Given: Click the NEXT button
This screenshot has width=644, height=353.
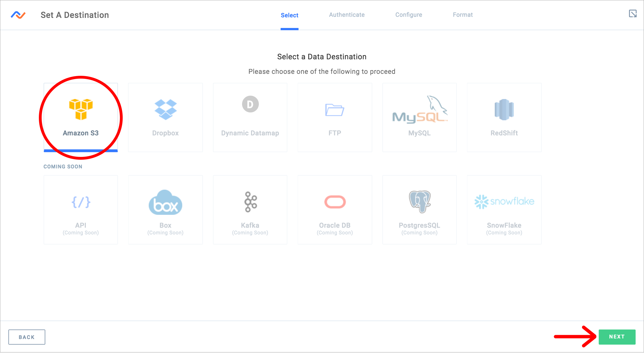Looking at the screenshot, I should pos(617,337).
